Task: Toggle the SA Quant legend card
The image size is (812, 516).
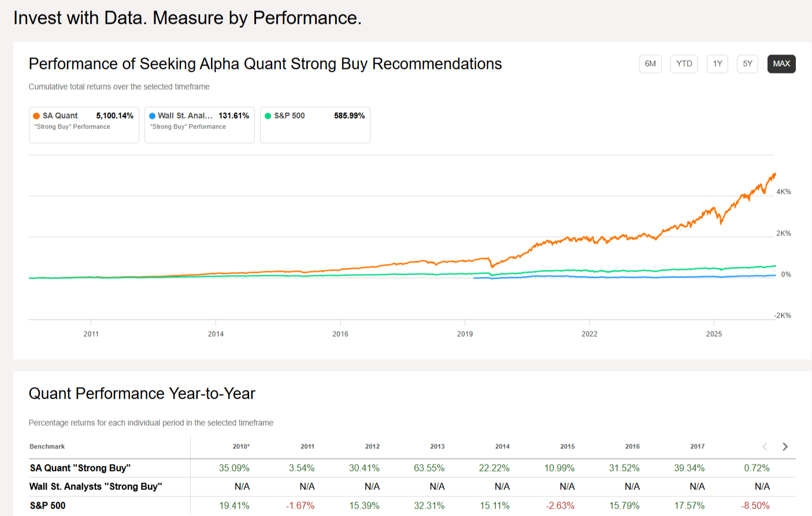Action: [84, 125]
